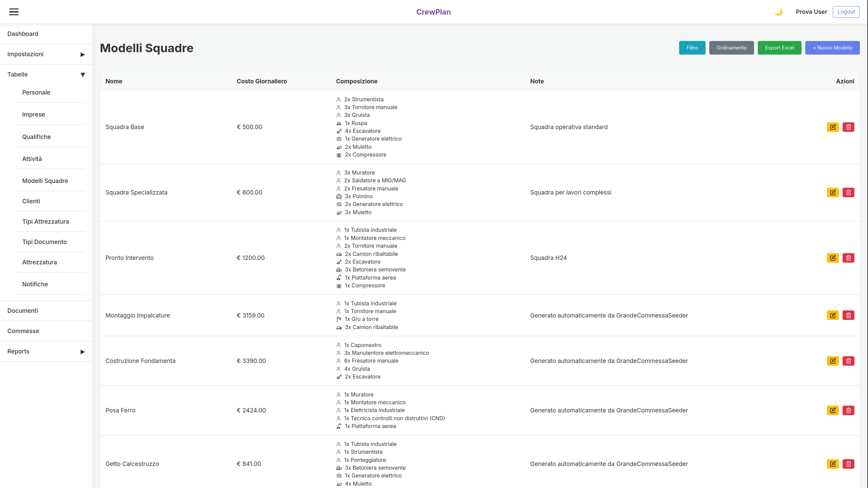Click the Export Excel button
This screenshot has width=868, height=488.
pyautogui.click(x=779, y=48)
